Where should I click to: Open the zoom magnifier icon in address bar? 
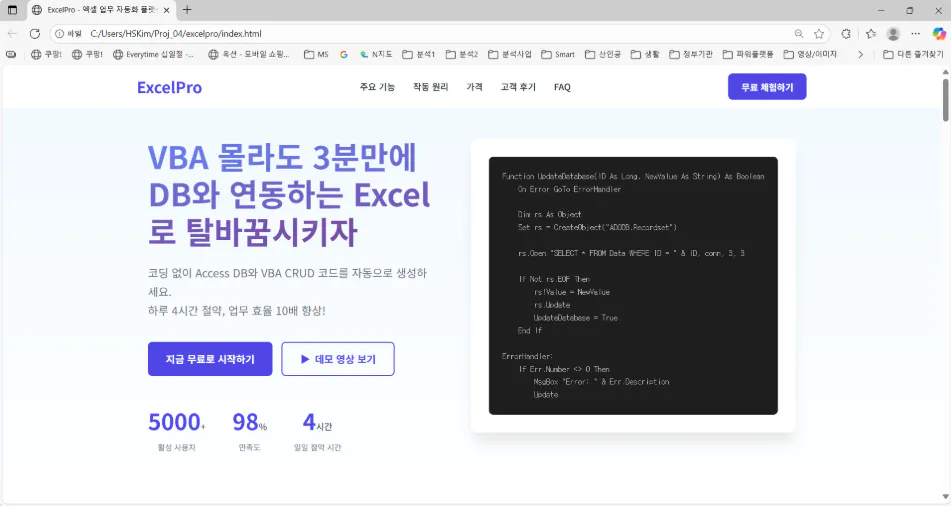799,33
